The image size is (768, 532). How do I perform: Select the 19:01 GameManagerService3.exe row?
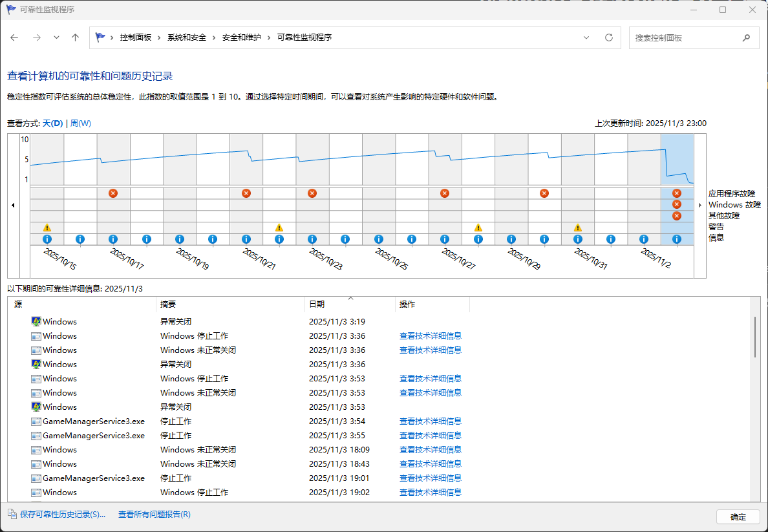coord(379,478)
